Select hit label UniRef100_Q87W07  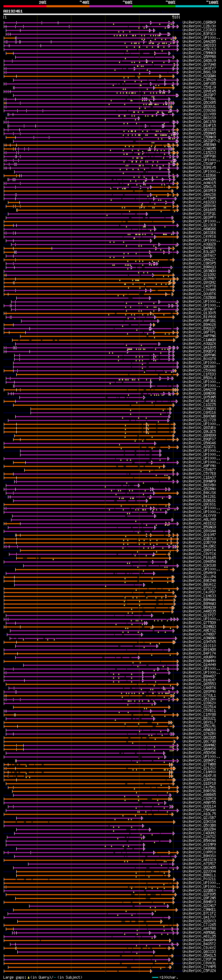[x=199, y=309]
